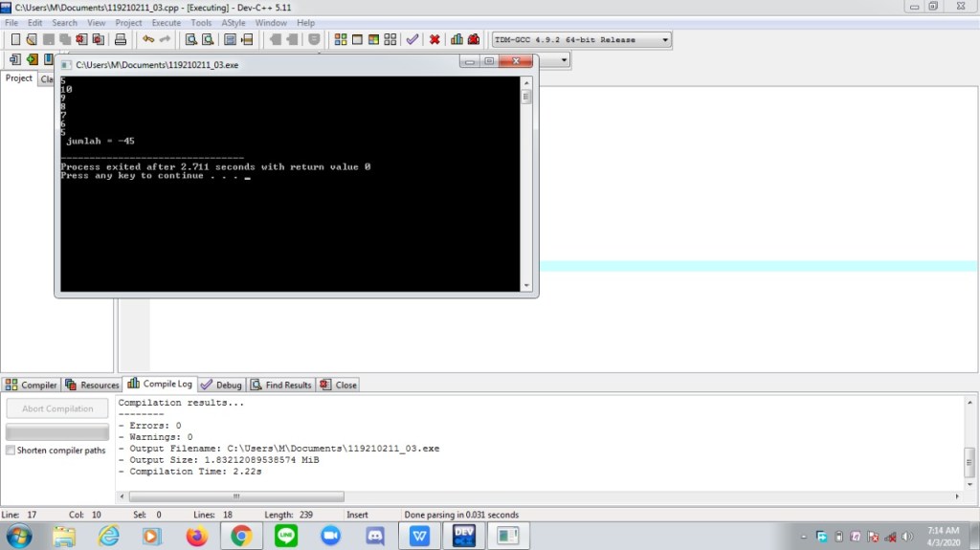
Task: Open Google Chrome from the taskbar
Action: [x=241, y=536]
